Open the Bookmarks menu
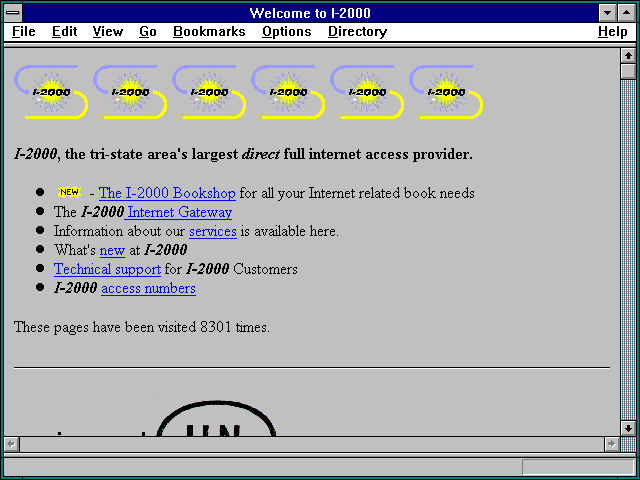This screenshot has width=640, height=480. [209, 31]
